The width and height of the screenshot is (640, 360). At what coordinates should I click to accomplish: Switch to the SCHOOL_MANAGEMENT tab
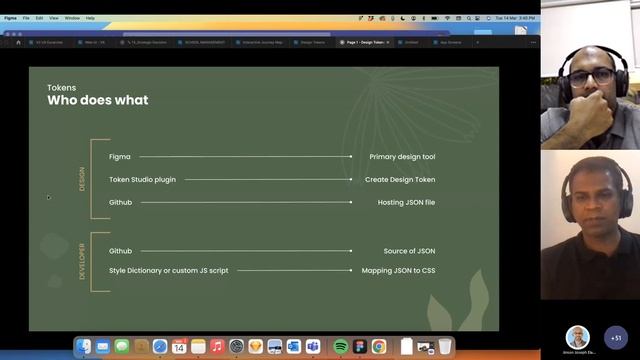click(x=202, y=42)
